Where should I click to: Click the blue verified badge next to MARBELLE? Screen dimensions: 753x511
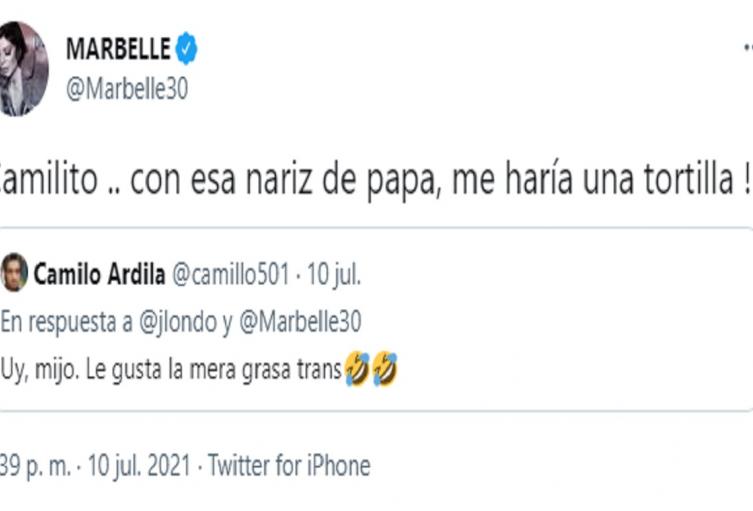[x=187, y=48]
